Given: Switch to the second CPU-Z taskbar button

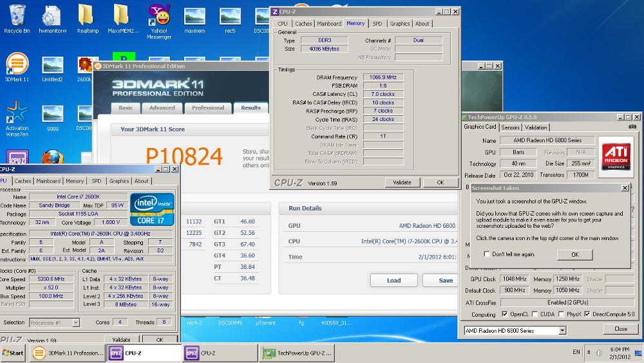Looking at the screenshot, I should (221, 353).
